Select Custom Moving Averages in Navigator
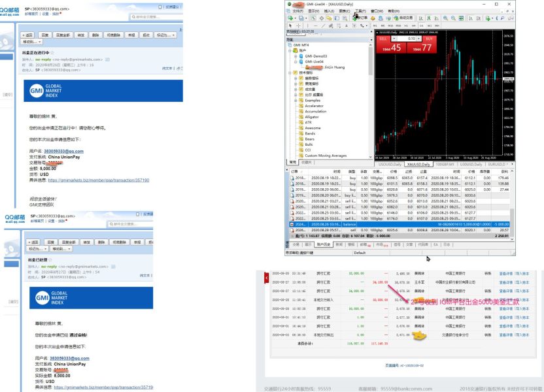The image size is (544, 392). [326, 155]
